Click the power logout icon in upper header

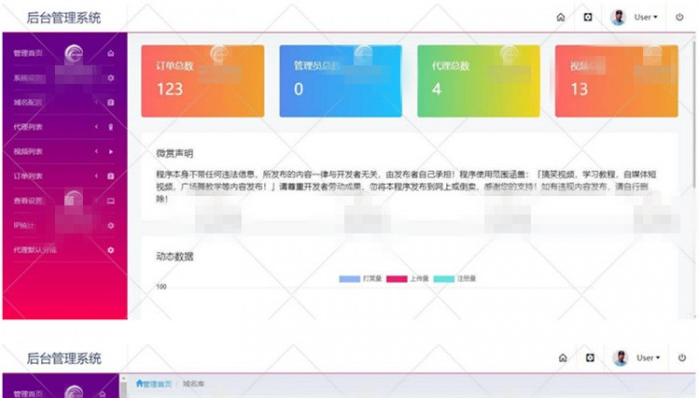point(679,17)
